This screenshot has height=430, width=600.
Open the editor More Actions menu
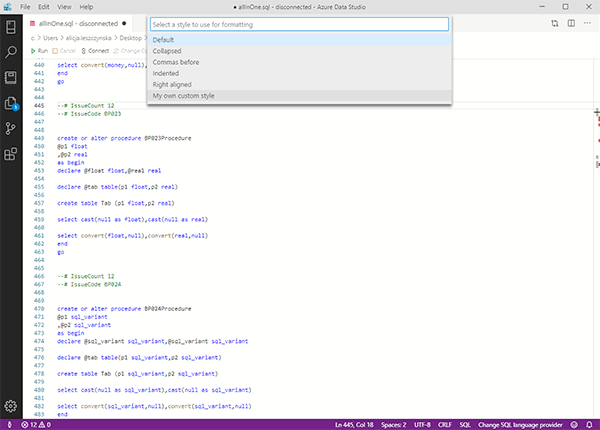point(587,23)
